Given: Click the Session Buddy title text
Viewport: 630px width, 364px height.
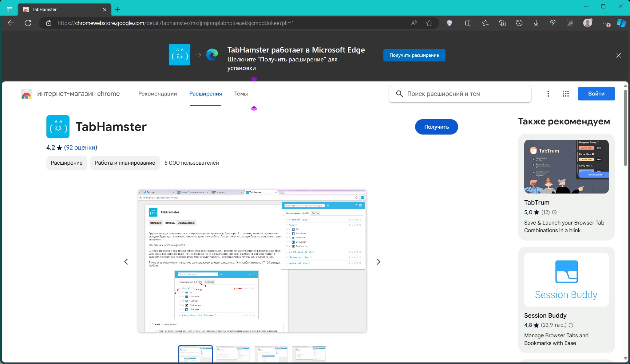Looking at the screenshot, I should (545, 315).
